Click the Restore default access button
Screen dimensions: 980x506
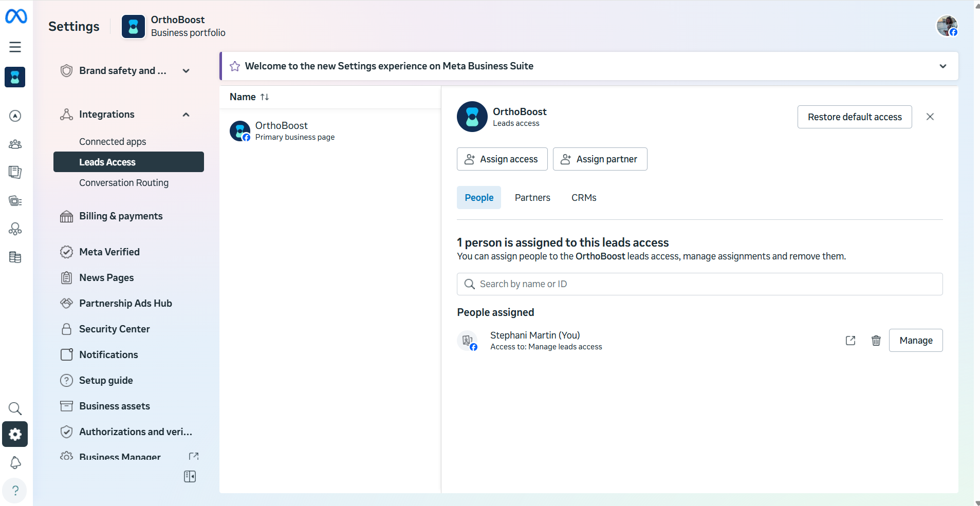[x=854, y=117]
